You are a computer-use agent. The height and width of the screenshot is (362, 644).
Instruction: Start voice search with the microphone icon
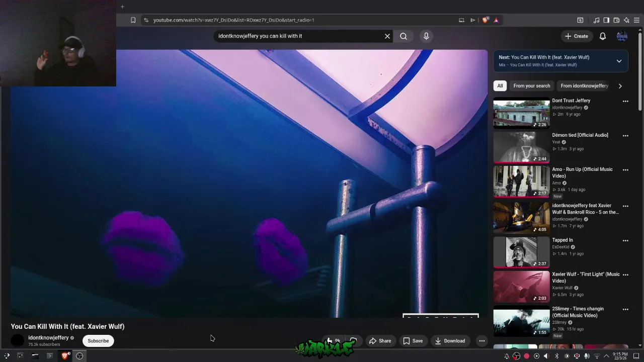click(x=426, y=36)
